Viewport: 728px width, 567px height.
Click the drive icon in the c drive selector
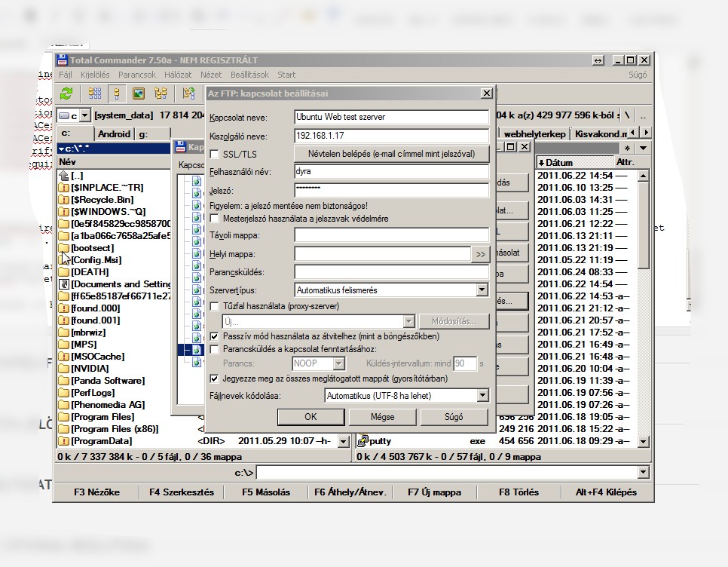point(64,115)
